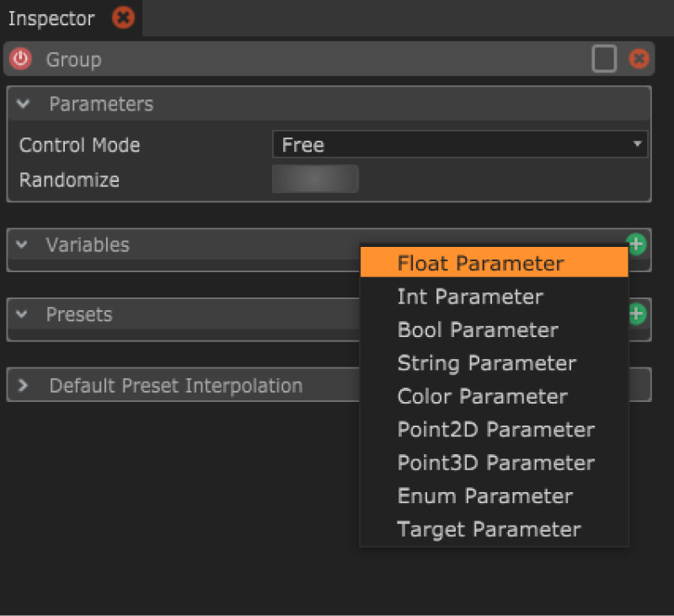Add a variable with green plus icon
Image resolution: width=674 pixels, height=616 pixels.
point(637,245)
